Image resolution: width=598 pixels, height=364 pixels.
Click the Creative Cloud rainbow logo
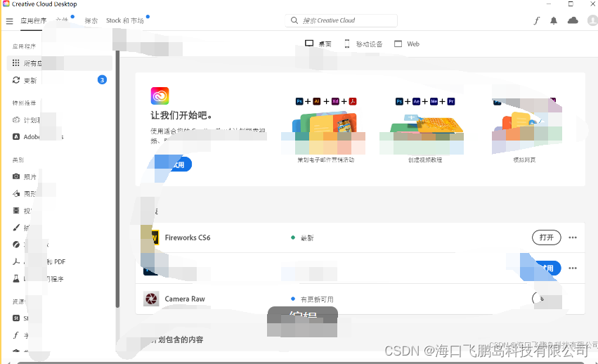click(160, 96)
